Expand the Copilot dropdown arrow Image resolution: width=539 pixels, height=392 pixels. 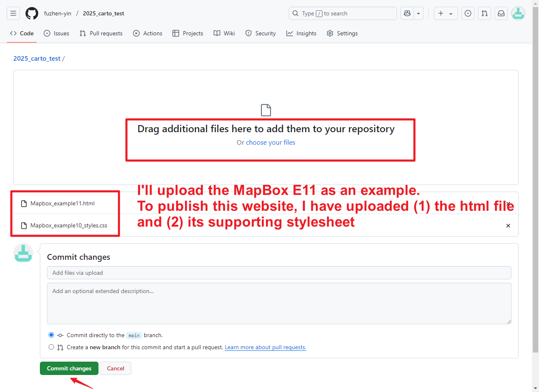[418, 13]
